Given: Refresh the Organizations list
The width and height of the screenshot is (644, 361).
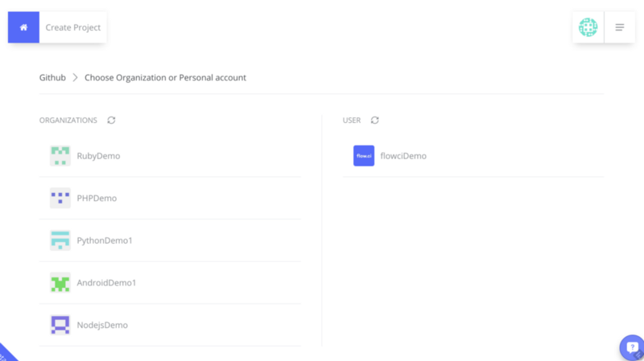Looking at the screenshot, I should click(111, 121).
